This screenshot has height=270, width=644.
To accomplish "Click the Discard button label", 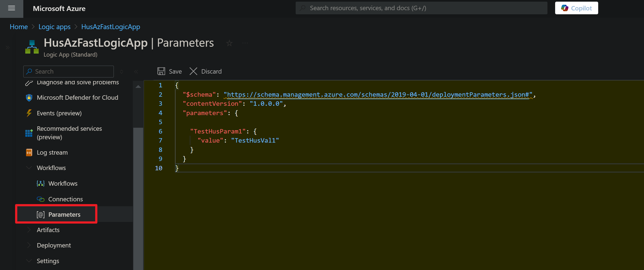I will point(211,71).
